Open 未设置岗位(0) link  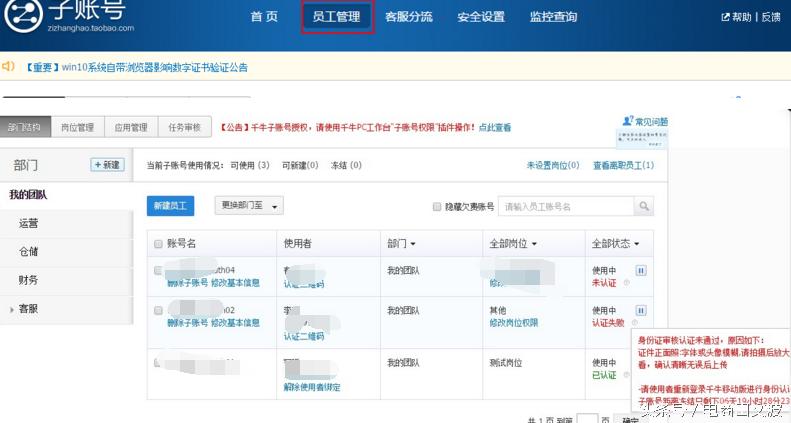click(x=553, y=165)
